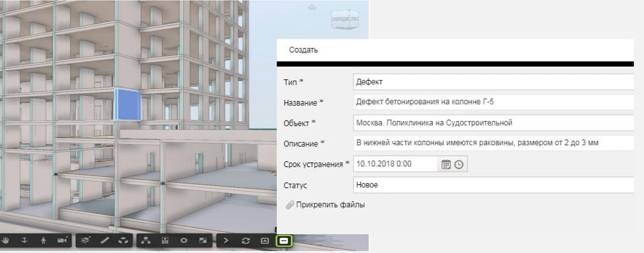The image size is (644, 253).
Task: Click the Название * field label
Action: tap(303, 103)
